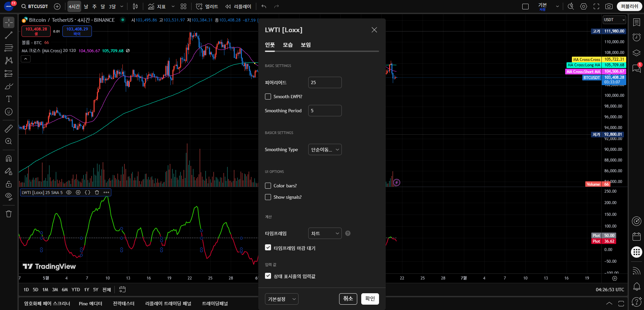The height and width of the screenshot is (310, 644).
Task: Edit the Smoothing Period input field
Action: tap(325, 111)
